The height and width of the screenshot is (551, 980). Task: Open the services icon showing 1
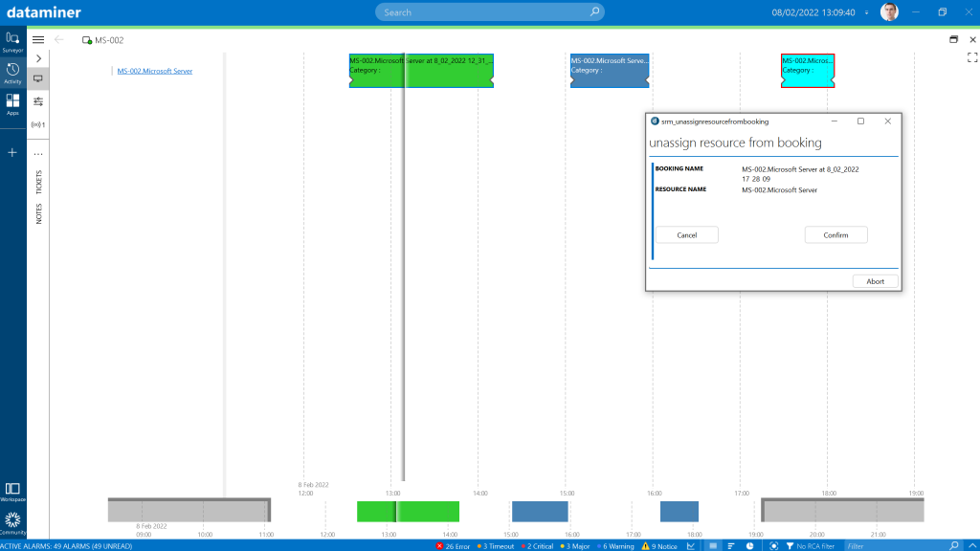pyautogui.click(x=38, y=124)
